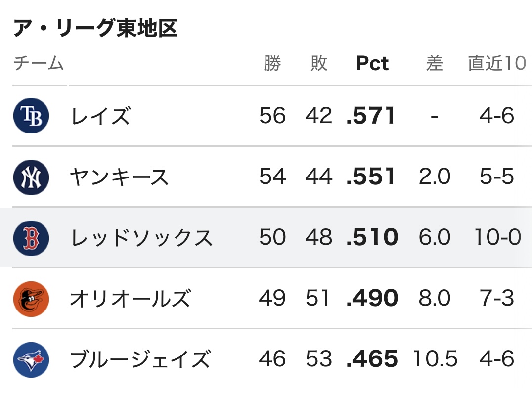Click Blue Jays 10.5 games behind value

(435, 359)
